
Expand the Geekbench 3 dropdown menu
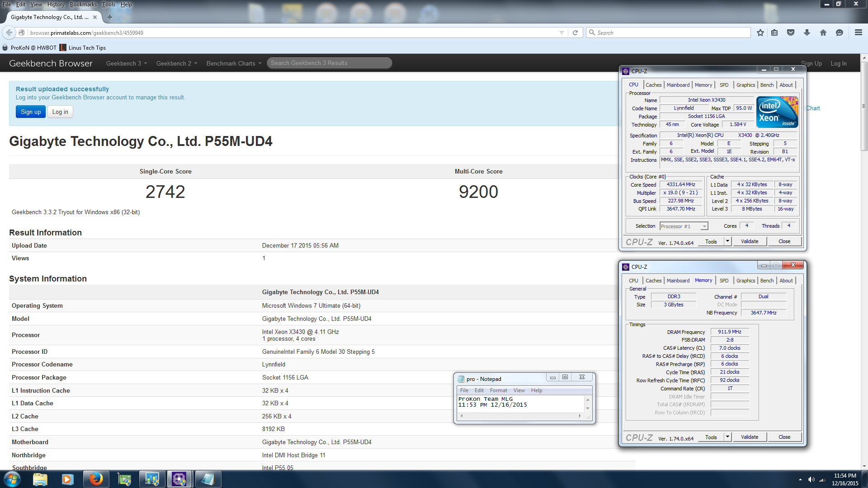pyautogui.click(x=127, y=63)
